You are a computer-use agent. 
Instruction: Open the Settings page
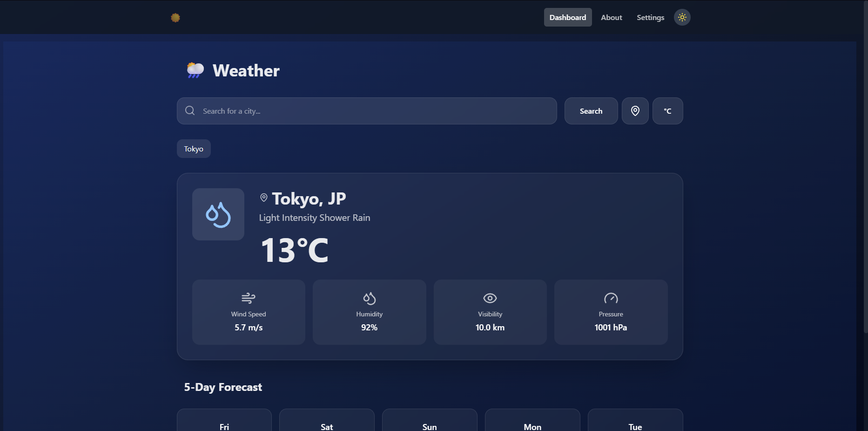pos(650,17)
